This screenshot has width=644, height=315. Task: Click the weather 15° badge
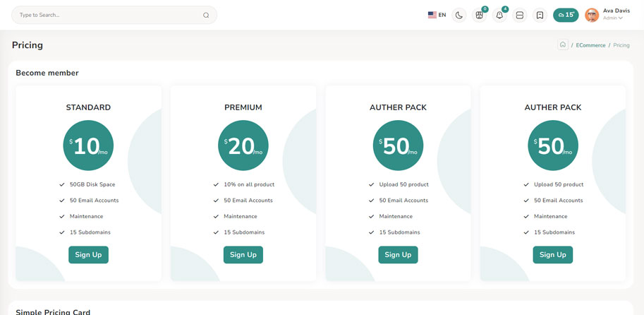(x=566, y=15)
